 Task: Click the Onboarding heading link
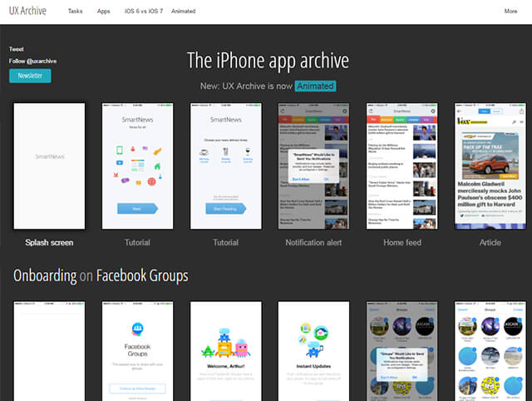[x=45, y=275]
